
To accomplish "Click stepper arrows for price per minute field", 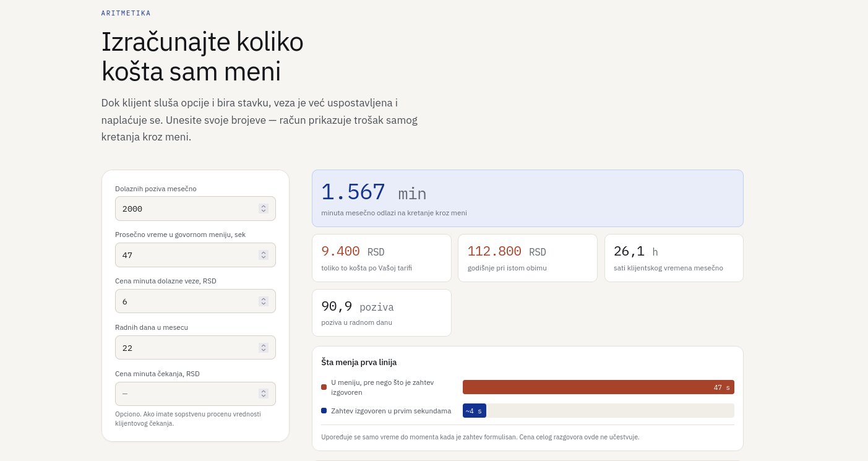I will [x=264, y=301].
